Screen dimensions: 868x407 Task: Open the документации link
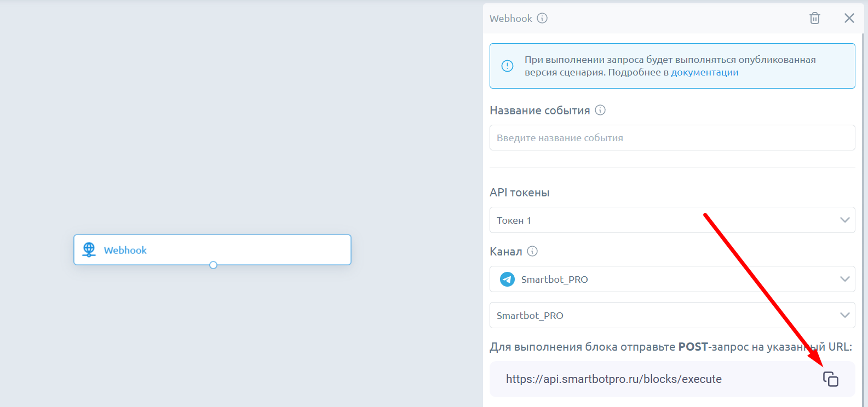[x=704, y=72]
